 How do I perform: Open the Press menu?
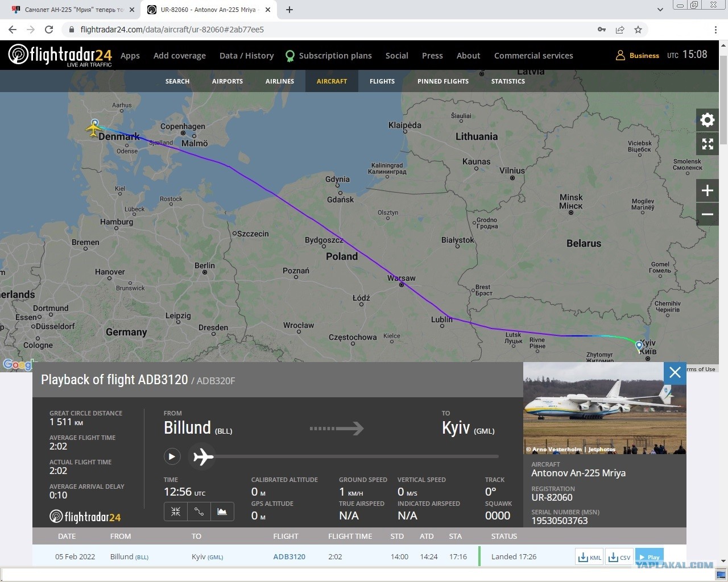[x=432, y=56]
